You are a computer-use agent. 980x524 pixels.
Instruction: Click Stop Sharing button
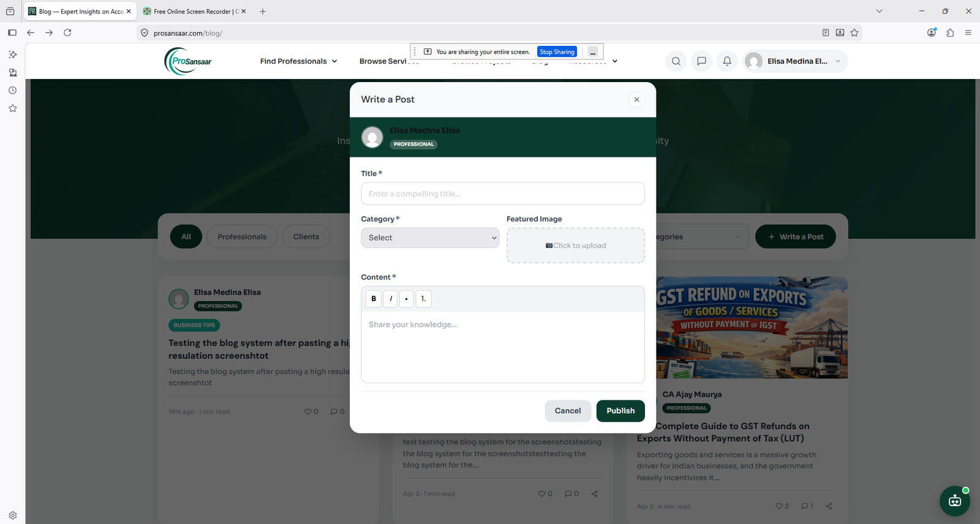[557, 52]
